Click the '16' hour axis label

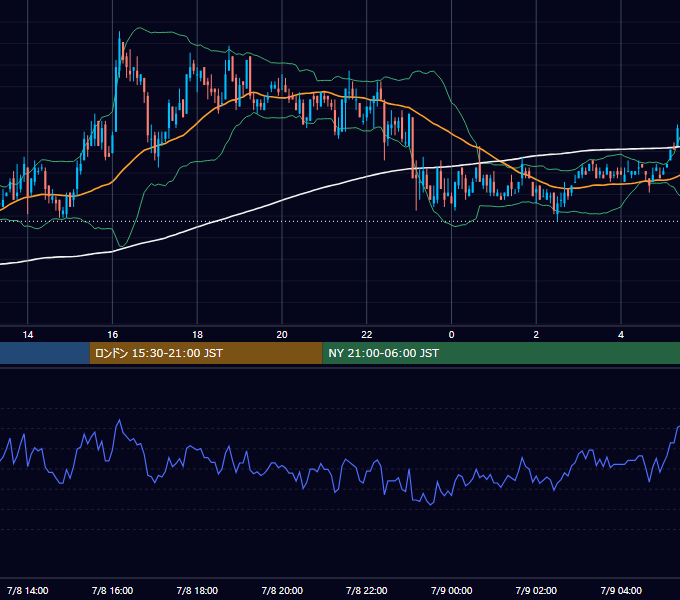[x=112, y=335]
